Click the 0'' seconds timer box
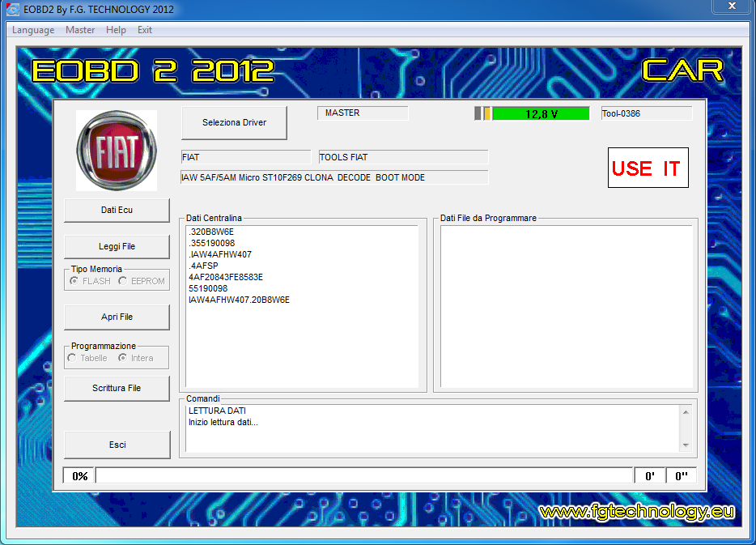This screenshot has height=545, width=756. (681, 476)
